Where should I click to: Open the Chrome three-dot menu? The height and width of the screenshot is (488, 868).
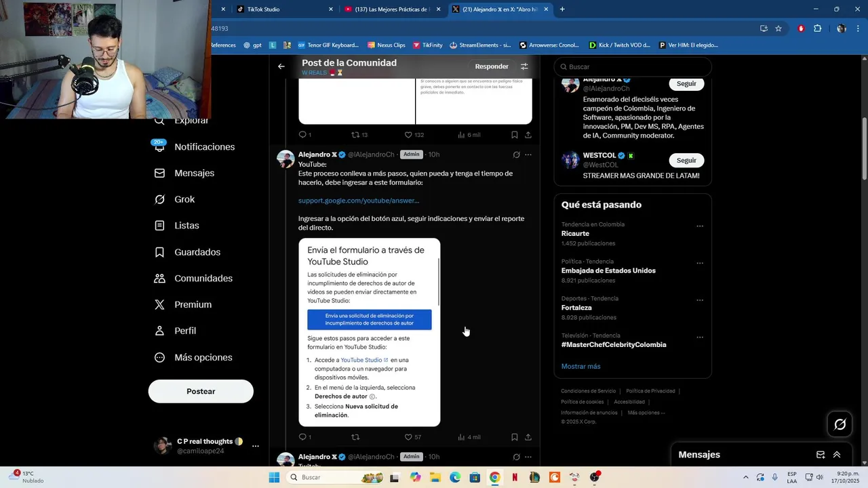[857, 28]
